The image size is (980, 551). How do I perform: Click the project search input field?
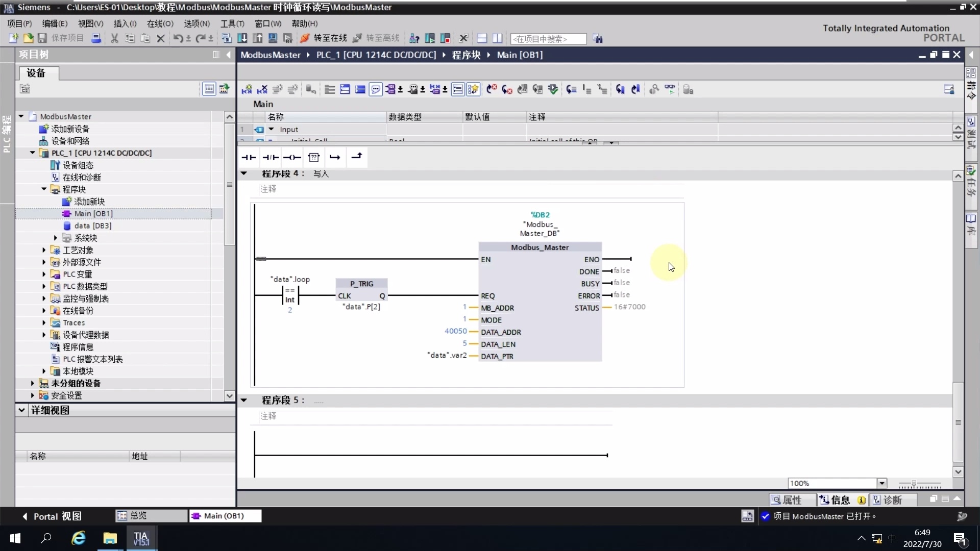pyautogui.click(x=548, y=39)
